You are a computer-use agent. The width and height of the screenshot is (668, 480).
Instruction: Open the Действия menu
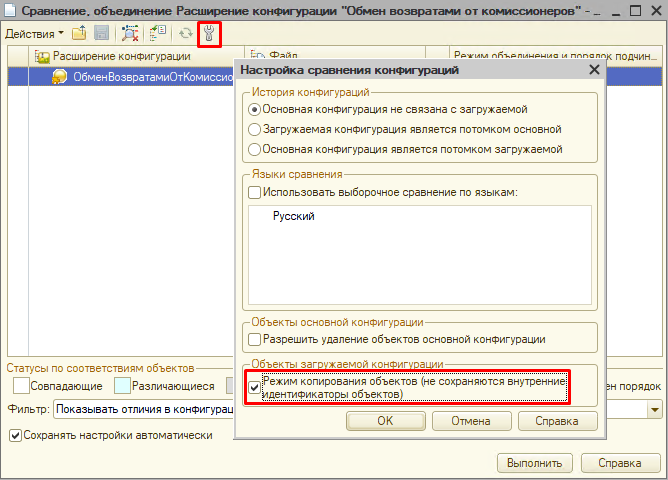point(34,34)
